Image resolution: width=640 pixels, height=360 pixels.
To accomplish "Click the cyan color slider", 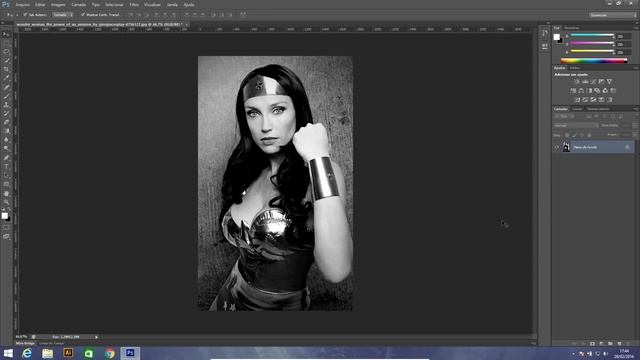I will tap(592, 36).
